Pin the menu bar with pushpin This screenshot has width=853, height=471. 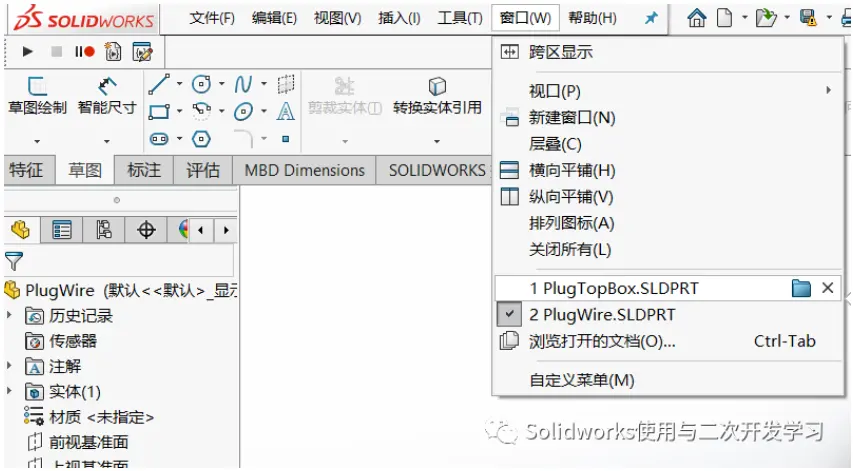click(651, 18)
